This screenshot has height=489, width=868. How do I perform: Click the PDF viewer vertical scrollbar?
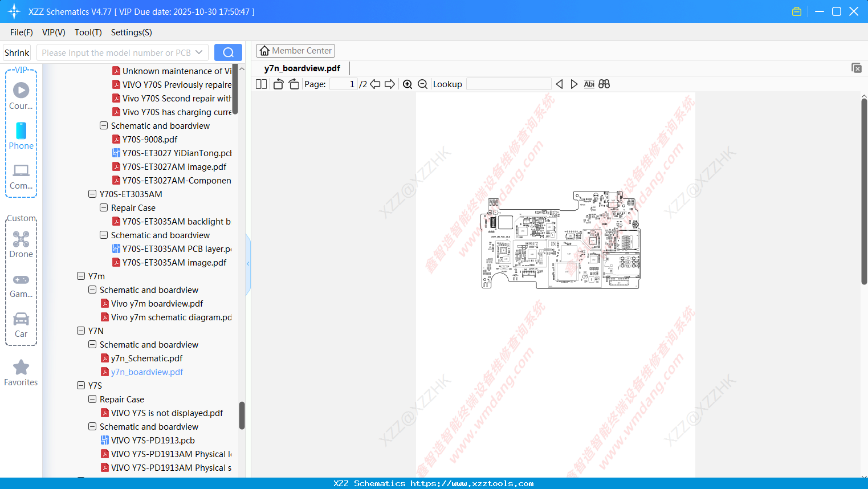(x=864, y=191)
